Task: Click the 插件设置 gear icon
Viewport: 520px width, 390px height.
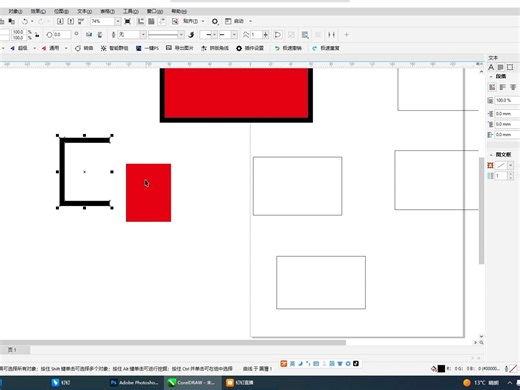Action: pyautogui.click(x=239, y=48)
